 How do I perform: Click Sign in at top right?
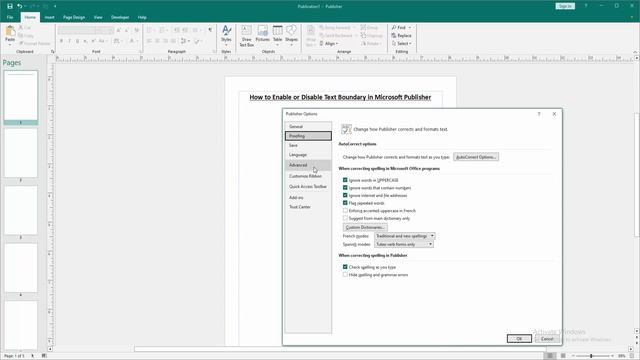point(565,6)
